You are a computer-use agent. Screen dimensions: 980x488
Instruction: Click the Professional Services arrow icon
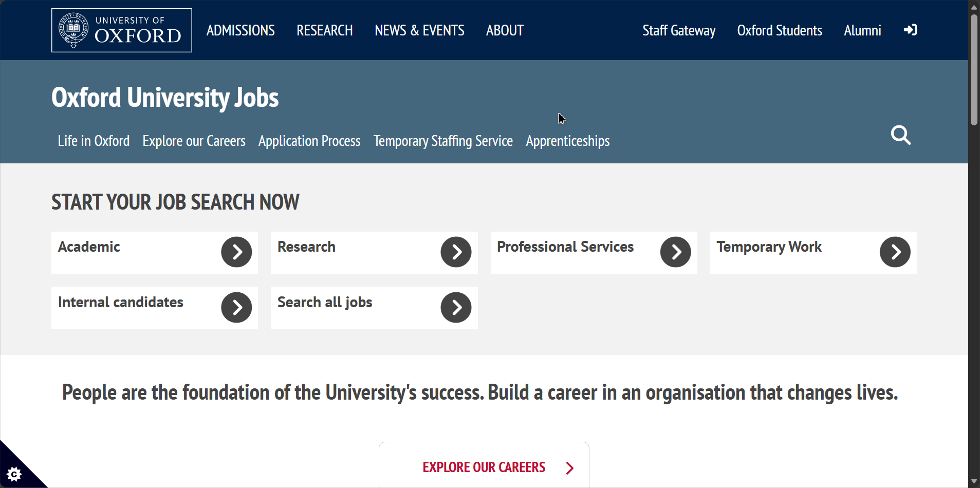tap(675, 252)
